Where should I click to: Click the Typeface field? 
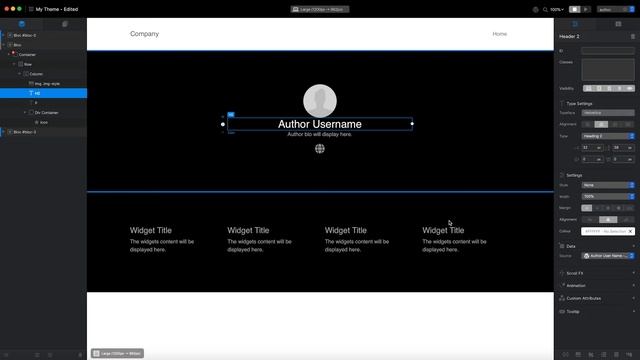tap(608, 113)
